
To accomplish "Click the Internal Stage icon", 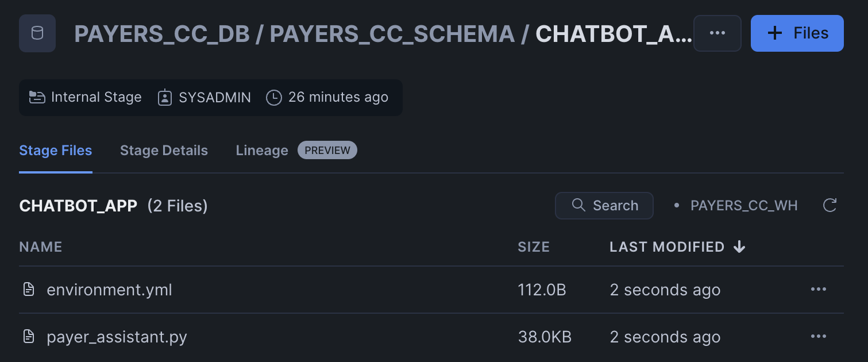I will (37, 98).
